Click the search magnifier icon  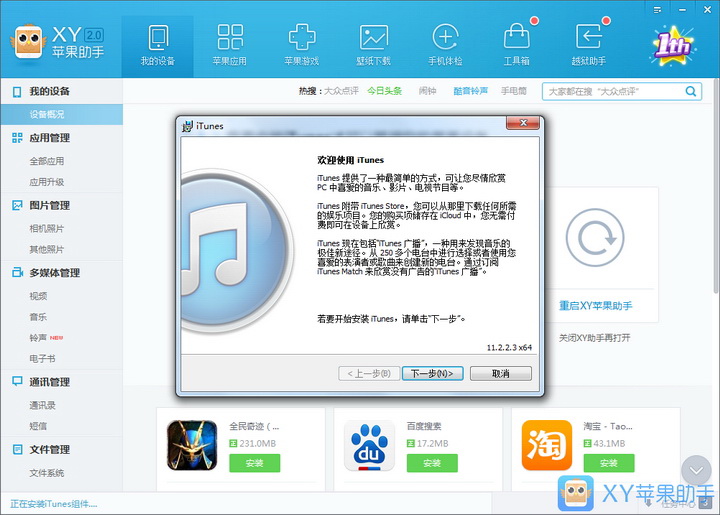(691, 91)
